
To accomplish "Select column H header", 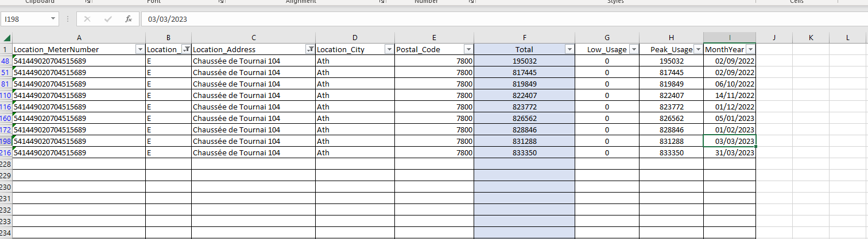I will (x=671, y=37).
